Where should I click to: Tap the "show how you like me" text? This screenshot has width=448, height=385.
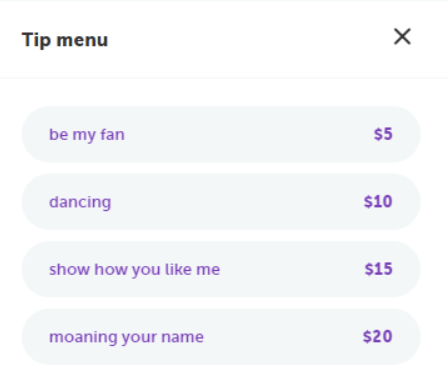point(134,270)
